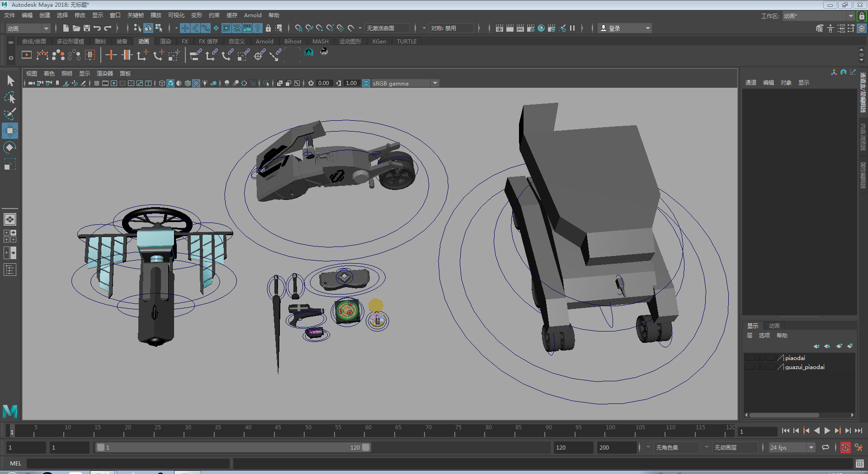Open the 对称: 禁用 symmetry dropdown
The height and width of the screenshot is (474, 868).
pyautogui.click(x=452, y=28)
